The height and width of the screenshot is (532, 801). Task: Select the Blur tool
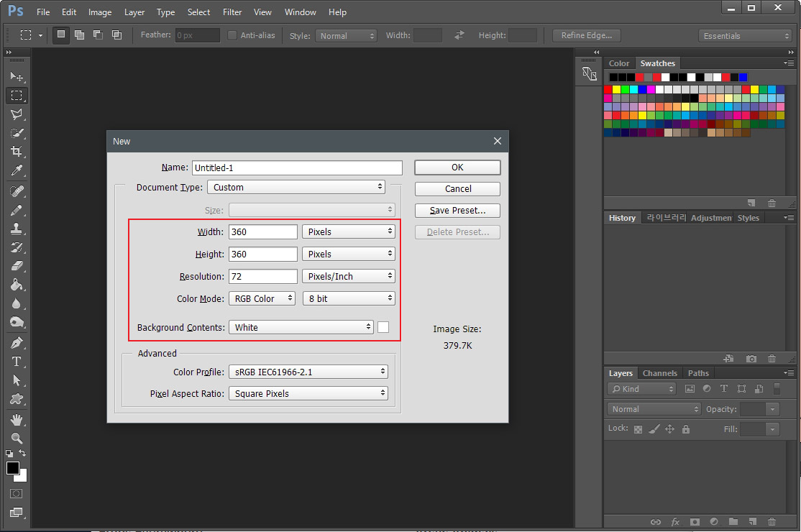[x=17, y=303]
